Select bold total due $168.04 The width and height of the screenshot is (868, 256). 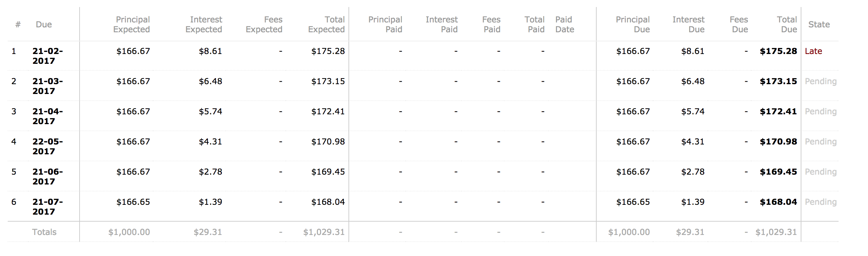coord(778,202)
